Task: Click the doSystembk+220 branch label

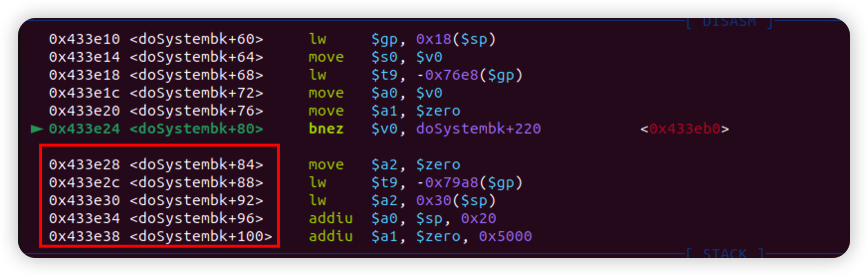Action: [478, 129]
